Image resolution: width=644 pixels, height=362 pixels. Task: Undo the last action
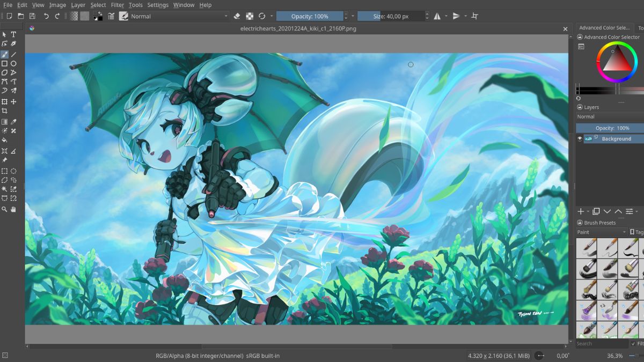point(46,16)
